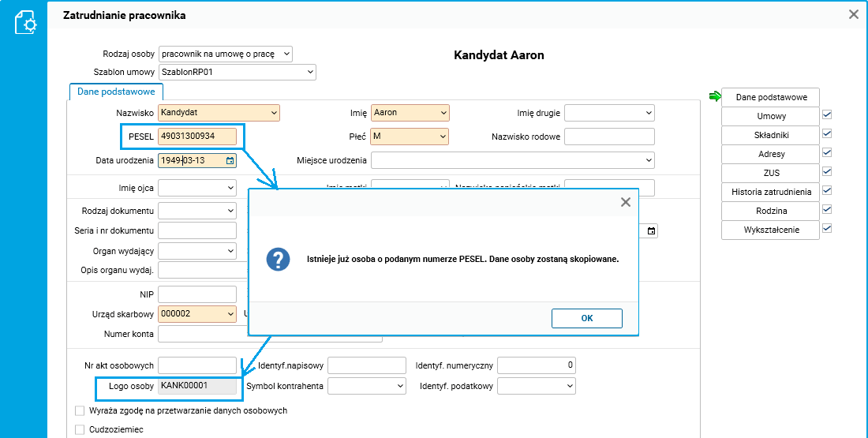Open the Historia zatrudnienia section
868x438 pixels.
click(770, 192)
